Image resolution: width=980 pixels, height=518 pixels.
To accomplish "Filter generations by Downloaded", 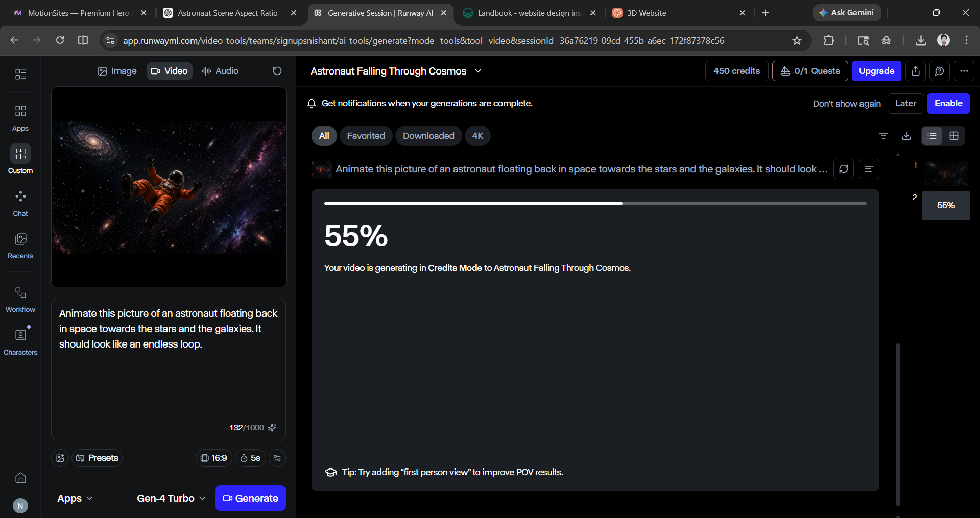I will [x=428, y=136].
